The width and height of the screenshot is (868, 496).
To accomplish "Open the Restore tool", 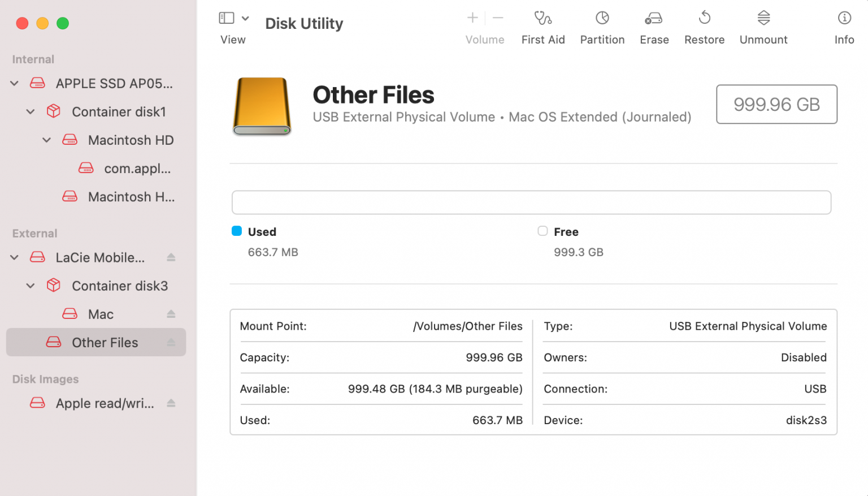I will [x=704, y=25].
